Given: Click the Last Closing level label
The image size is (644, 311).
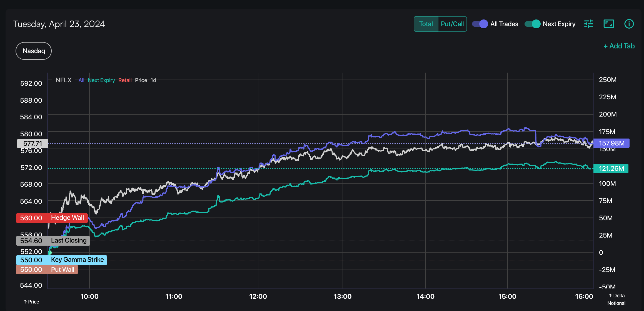Looking at the screenshot, I should click(69, 241).
